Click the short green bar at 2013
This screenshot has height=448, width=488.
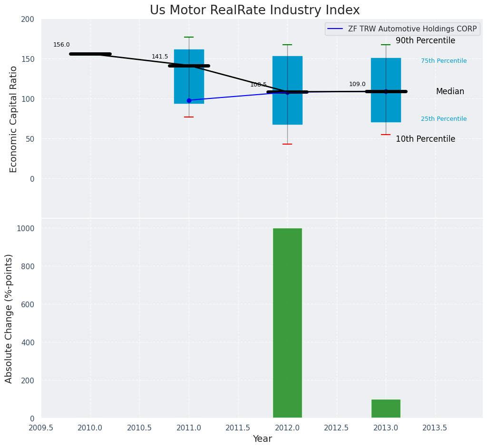pyautogui.click(x=386, y=409)
